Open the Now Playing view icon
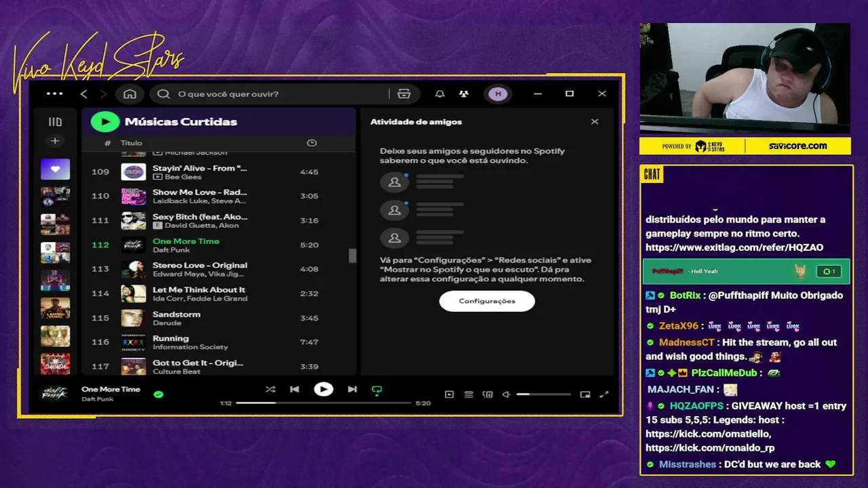 click(x=449, y=394)
